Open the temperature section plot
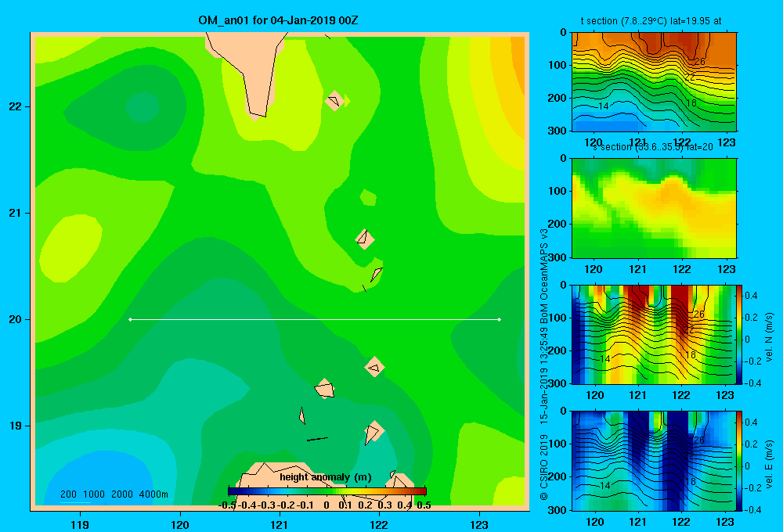783x532 pixels. pos(654,82)
